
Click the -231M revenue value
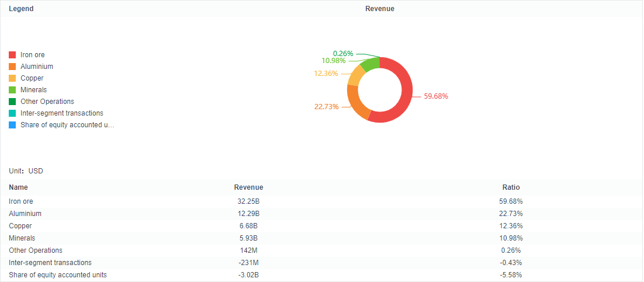(x=248, y=263)
